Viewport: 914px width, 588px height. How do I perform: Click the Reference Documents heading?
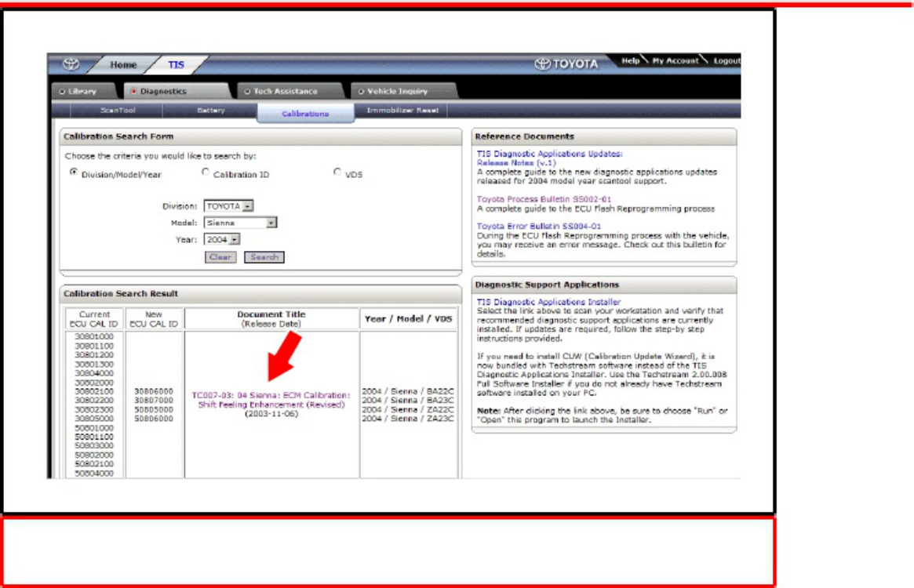tap(525, 136)
